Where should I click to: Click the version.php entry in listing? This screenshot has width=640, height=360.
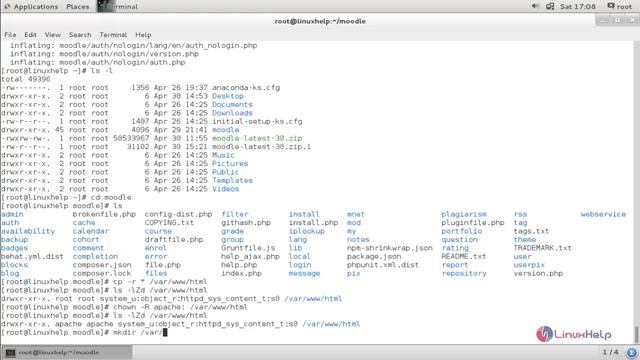point(538,273)
